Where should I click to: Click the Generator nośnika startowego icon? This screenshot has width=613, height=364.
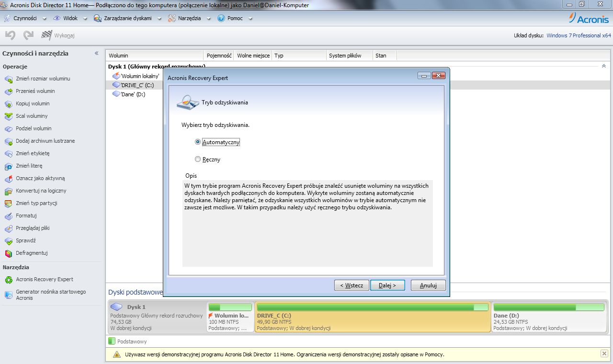point(8,295)
